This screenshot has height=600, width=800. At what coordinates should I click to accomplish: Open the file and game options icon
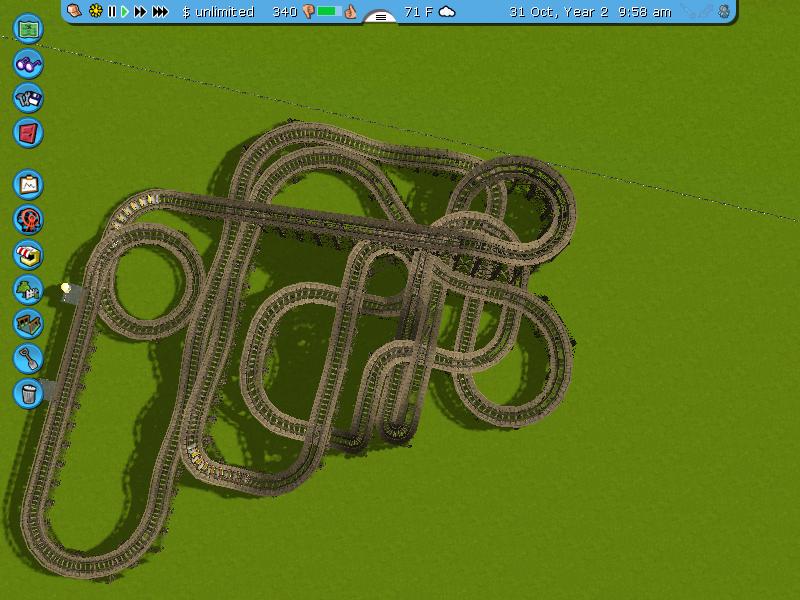(28, 98)
